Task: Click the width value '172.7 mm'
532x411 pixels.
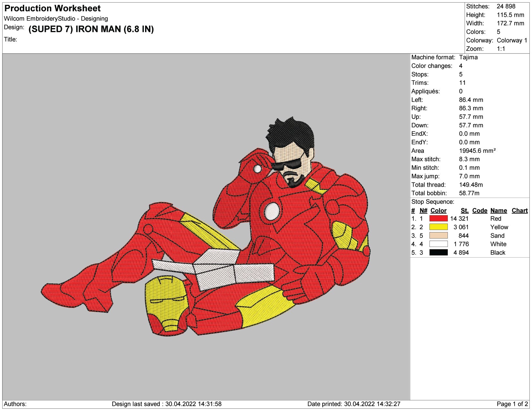Action: pos(510,23)
